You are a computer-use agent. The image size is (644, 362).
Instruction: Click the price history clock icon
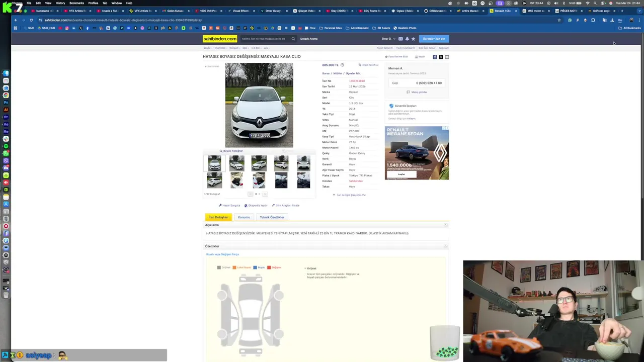[x=342, y=65]
